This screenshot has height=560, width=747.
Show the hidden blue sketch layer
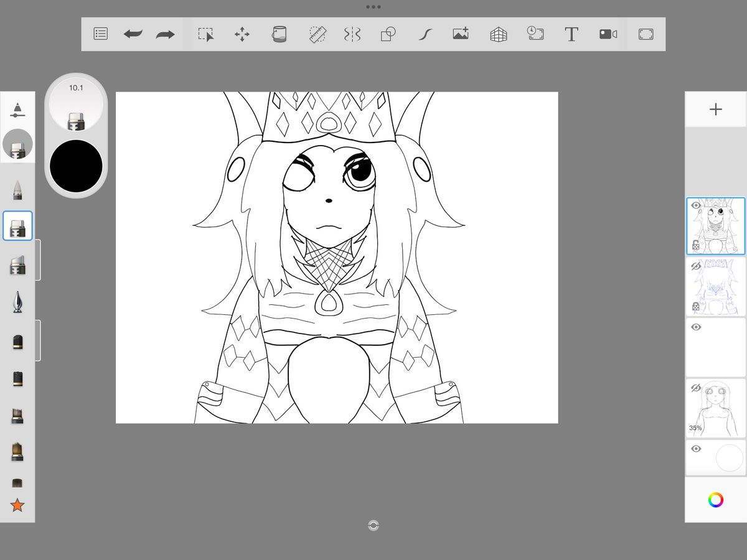pyautogui.click(x=696, y=266)
